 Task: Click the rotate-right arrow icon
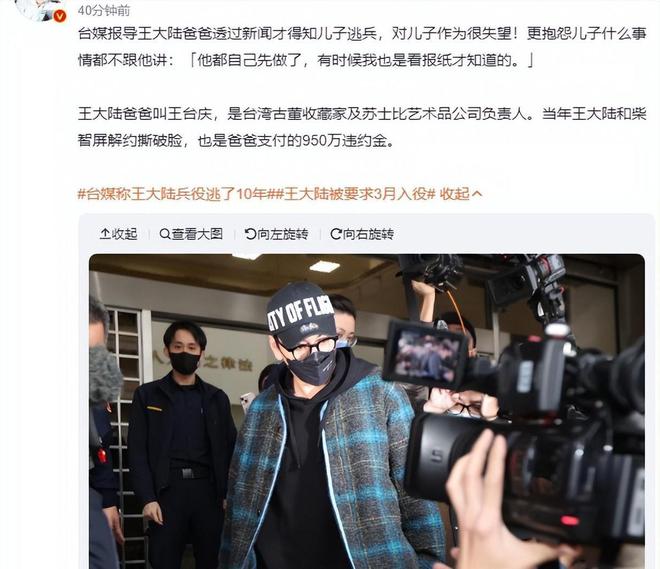tap(336, 234)
